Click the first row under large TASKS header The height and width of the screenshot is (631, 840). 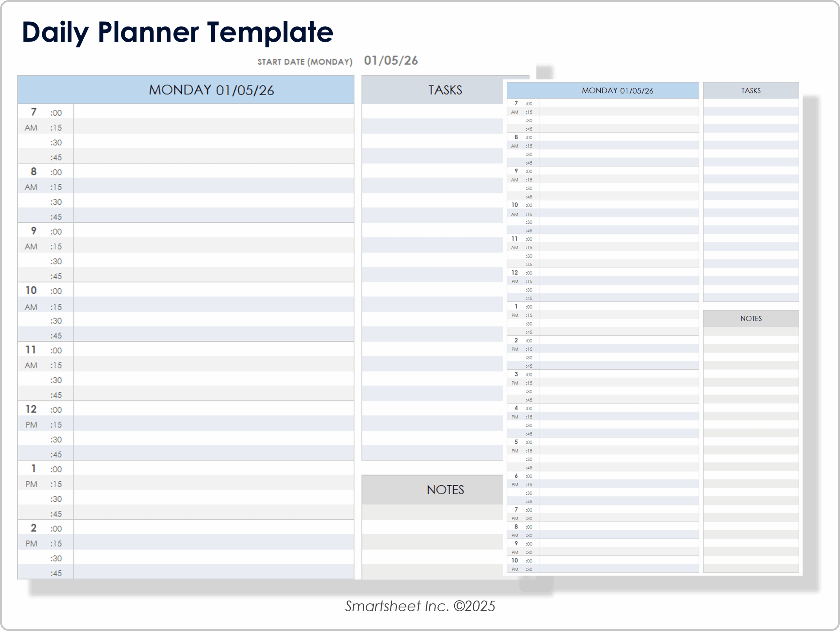pyautogui.click(x=432, y=111)
